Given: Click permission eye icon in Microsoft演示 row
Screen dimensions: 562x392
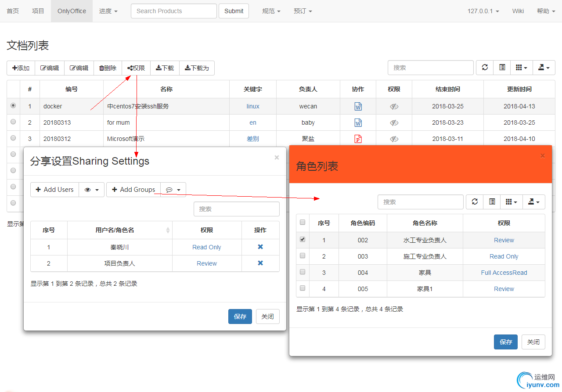Looking at the screenshot, I should click(x=394, y=139).
